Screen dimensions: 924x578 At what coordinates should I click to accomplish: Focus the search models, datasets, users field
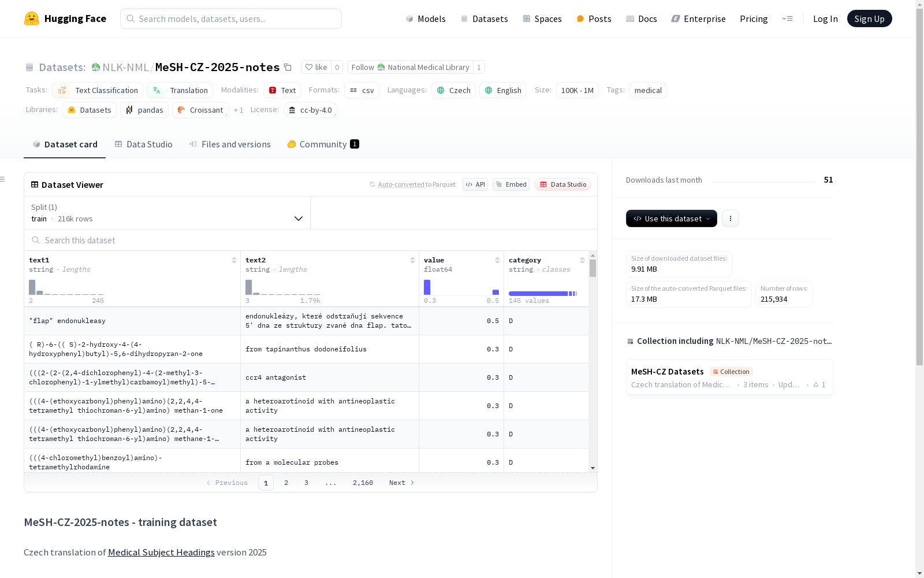coord(231,18)
